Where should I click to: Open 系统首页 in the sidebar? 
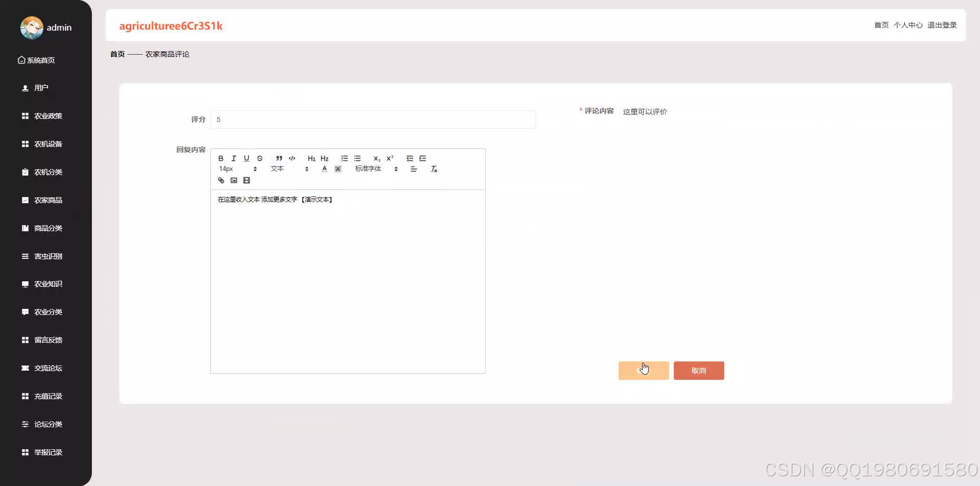tap(36, 60)
